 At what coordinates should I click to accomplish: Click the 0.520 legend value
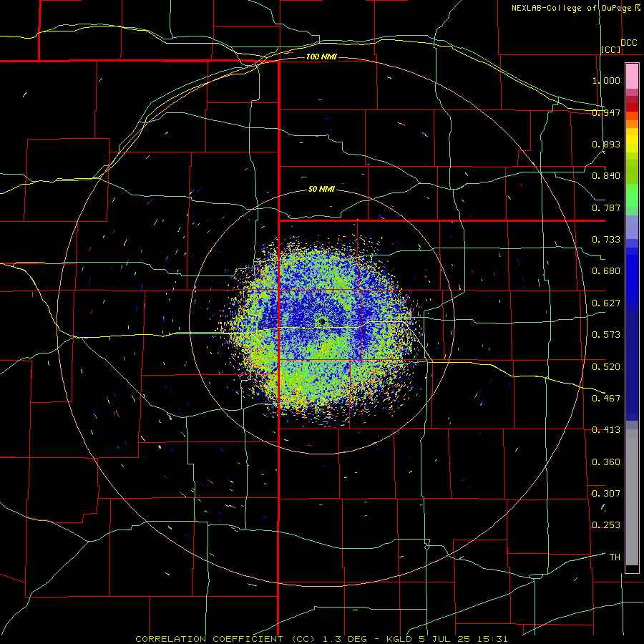click(x=606, y=367)
